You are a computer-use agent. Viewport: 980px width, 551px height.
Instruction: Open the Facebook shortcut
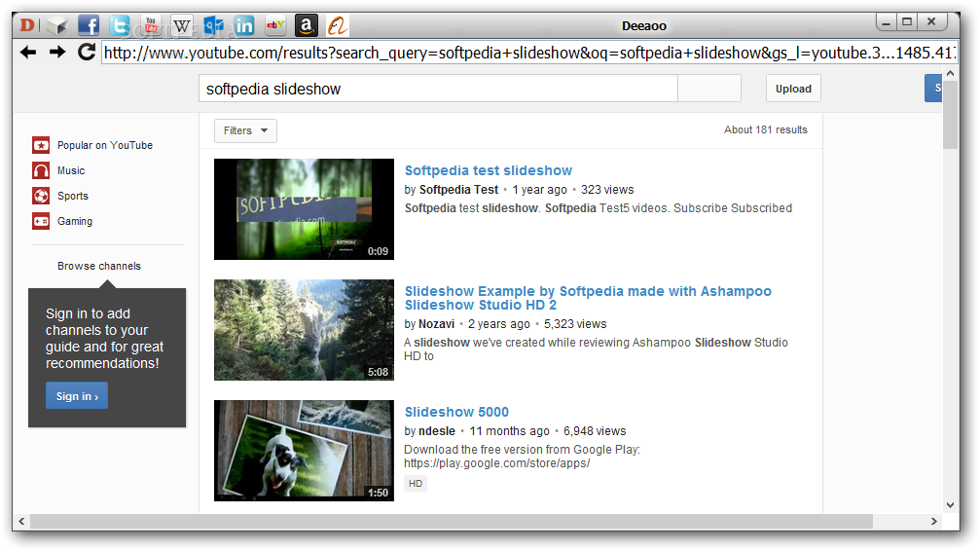(x=89, y=25)
